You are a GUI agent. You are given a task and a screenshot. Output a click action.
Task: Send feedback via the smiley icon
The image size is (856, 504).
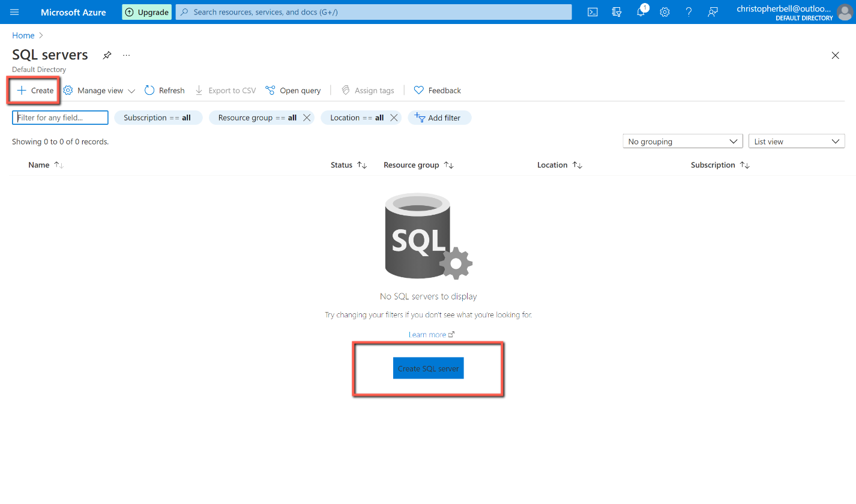point(713,12)
